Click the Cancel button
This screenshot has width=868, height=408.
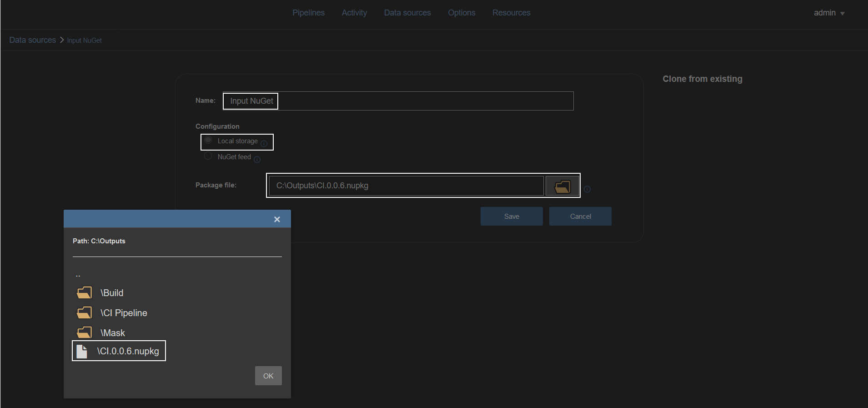click(580, 217)
